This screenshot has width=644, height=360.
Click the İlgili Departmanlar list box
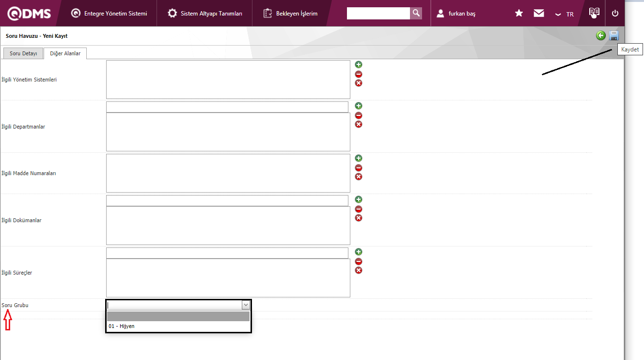(x=228, y=132)
